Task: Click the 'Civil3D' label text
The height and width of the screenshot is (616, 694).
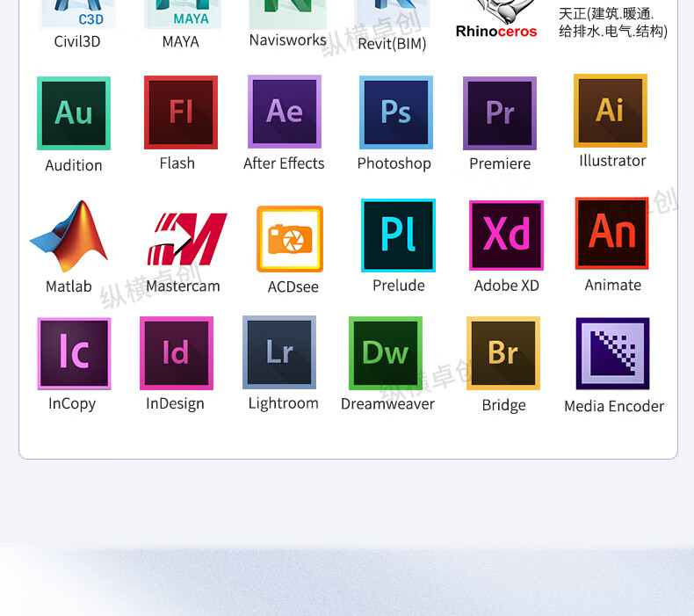Action: tap(77, 41)
